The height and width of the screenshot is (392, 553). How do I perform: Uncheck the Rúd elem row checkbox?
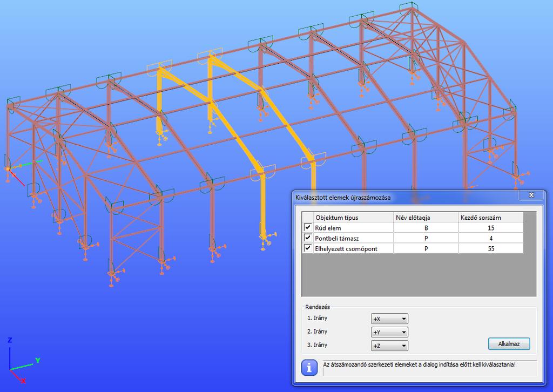click(307, 227)
